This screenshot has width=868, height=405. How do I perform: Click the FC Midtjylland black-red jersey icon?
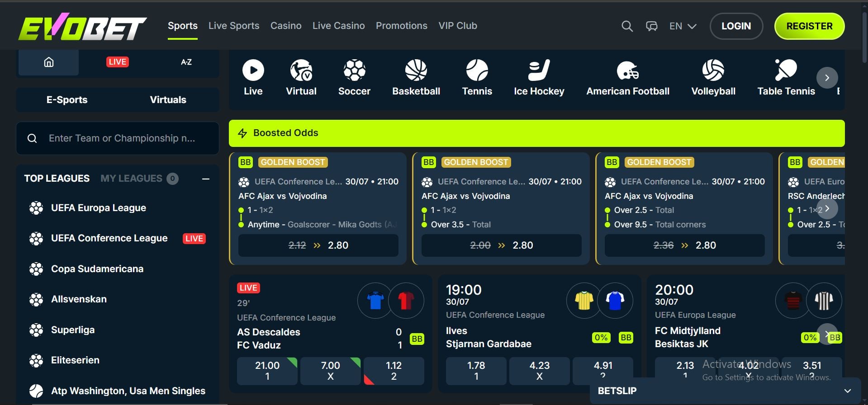[793, 300]
